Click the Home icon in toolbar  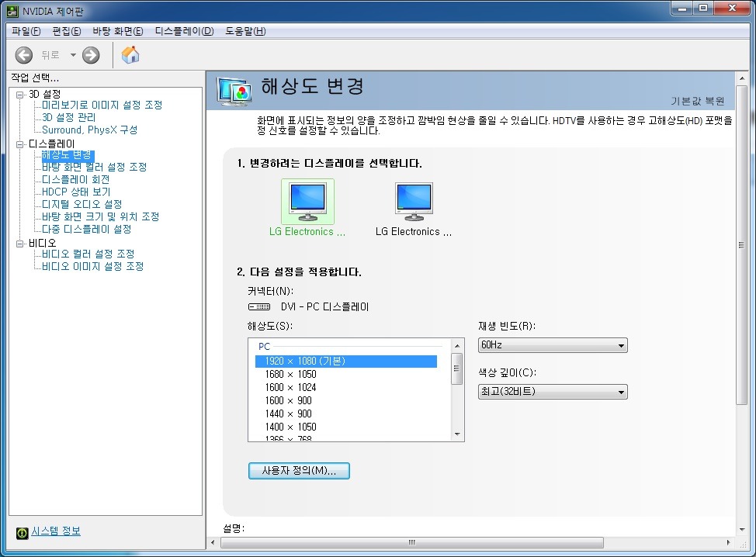(130, 55)
